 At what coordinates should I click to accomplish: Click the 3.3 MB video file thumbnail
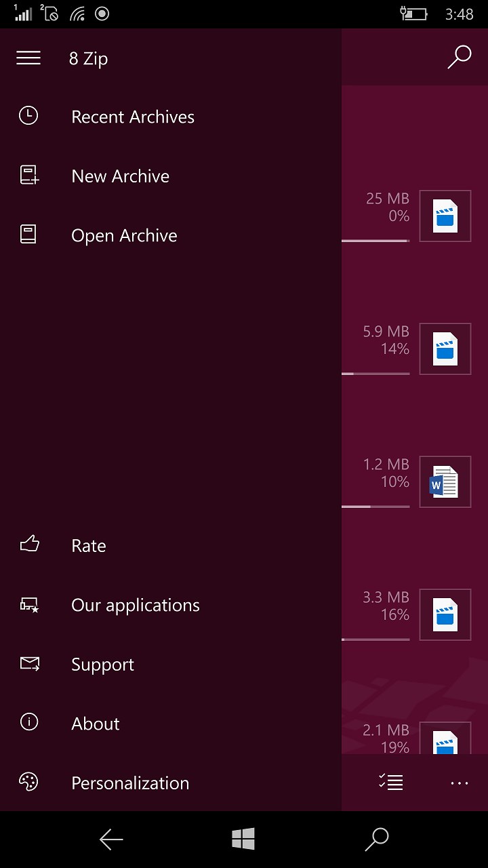point(445,614)
